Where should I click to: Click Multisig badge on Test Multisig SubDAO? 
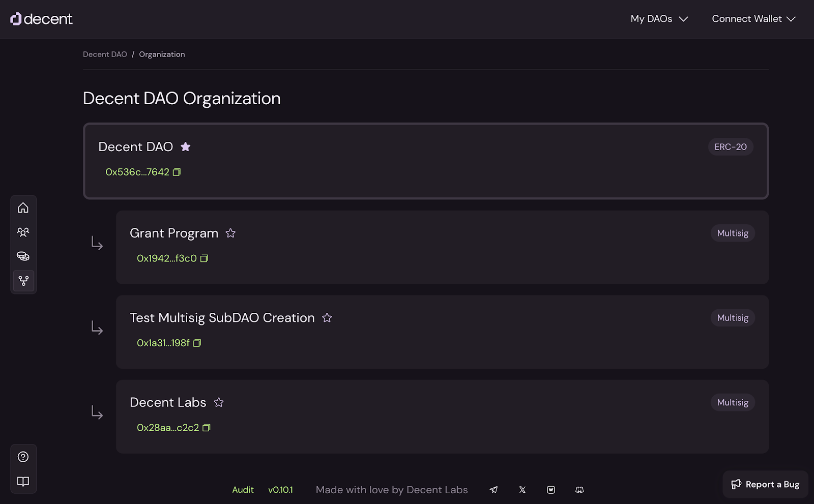click(733, 318)
